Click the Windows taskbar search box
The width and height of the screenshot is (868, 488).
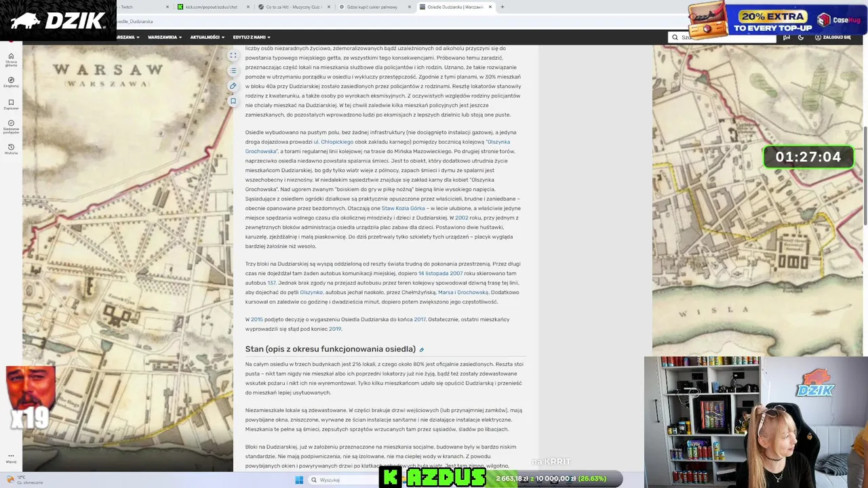tap(342, 480)
